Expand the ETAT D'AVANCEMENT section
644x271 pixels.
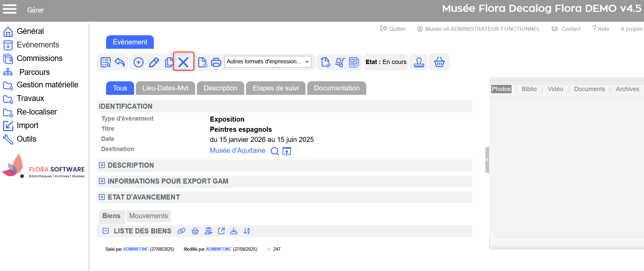pos(102,197)
